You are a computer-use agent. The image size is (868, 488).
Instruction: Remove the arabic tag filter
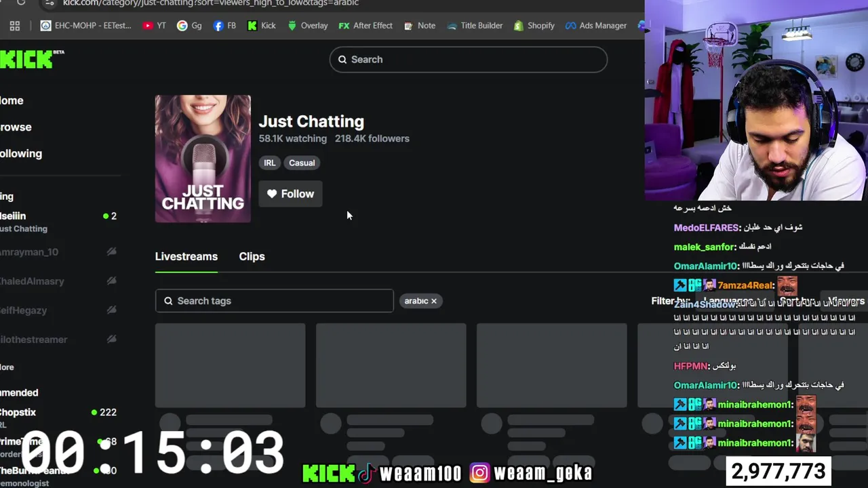[434, 301]
